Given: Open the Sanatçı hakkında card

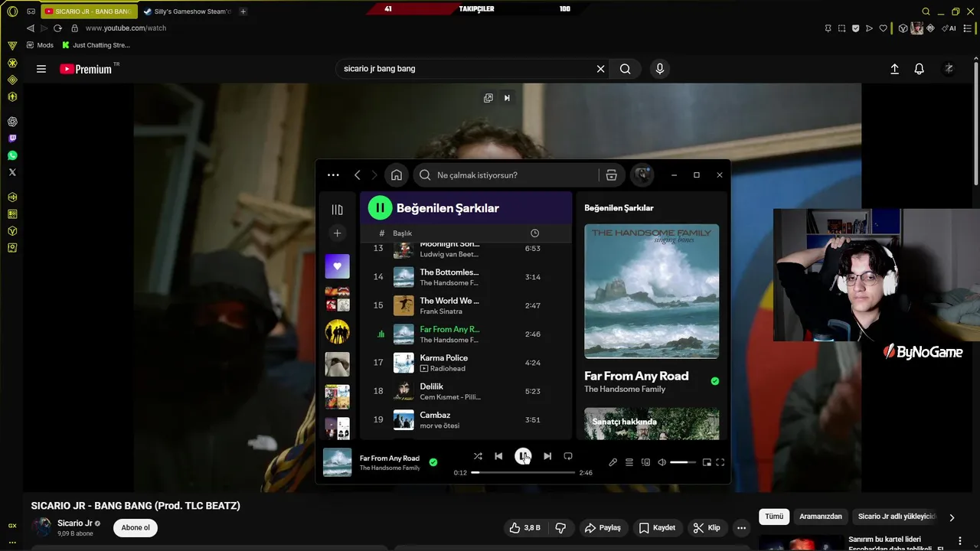Looking at the screenshot, I should pyautogui.click(x=652, y=424).
